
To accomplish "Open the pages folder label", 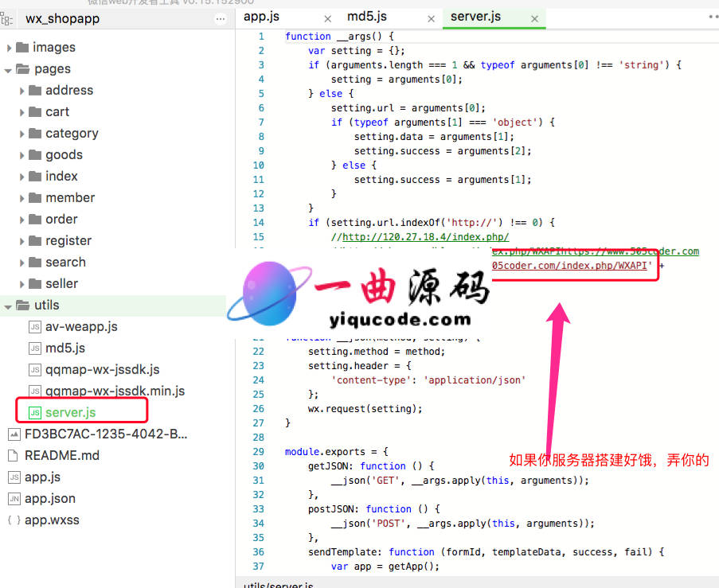I will click(53, 69).
